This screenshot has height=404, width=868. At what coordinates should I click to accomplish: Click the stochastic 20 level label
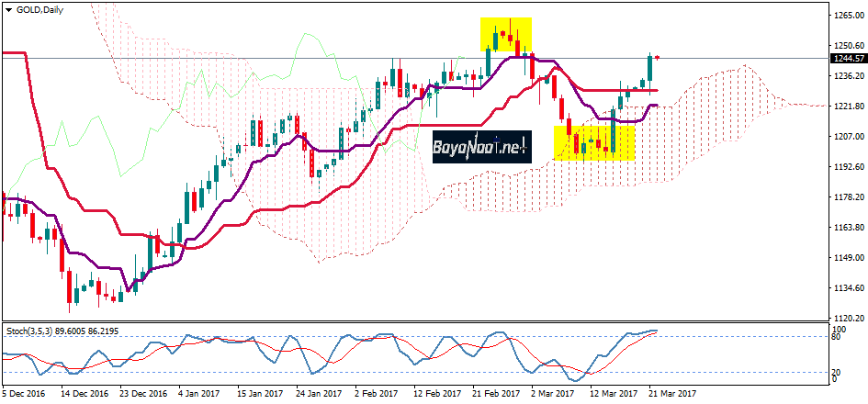[837, 371]
